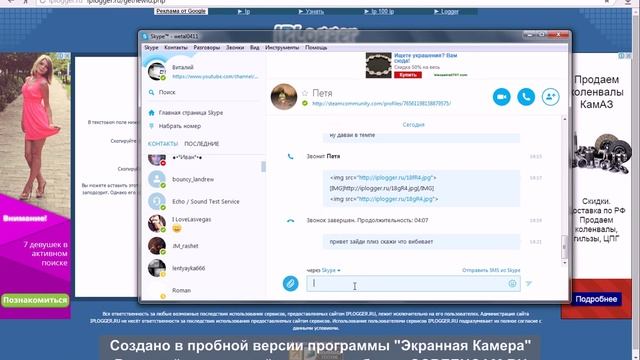Click the contact list scrollbar thumb
Screen dimensions: 640x360
click(263, 167)
